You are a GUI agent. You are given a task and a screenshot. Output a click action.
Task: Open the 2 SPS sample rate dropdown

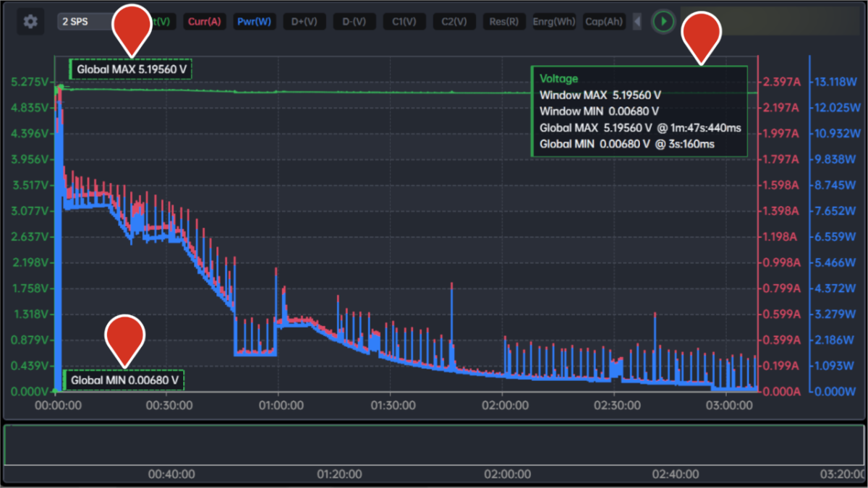85,22
